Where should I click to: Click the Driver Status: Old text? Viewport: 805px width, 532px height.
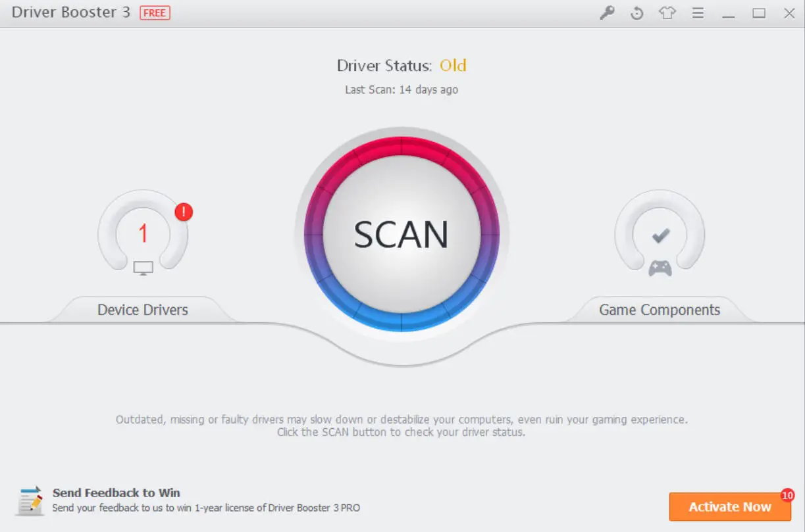click(402, 66)
